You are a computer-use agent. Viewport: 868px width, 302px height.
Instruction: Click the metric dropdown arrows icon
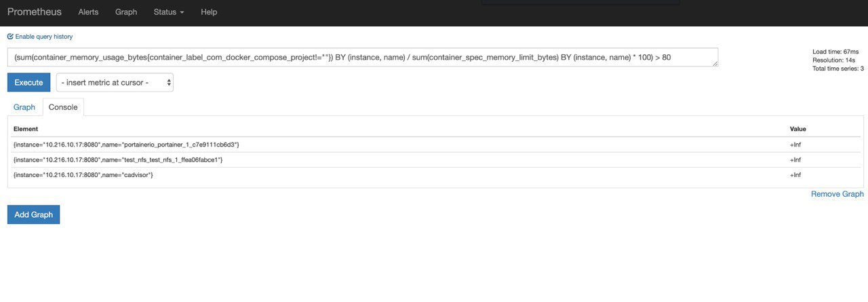(x=169, y=83)
